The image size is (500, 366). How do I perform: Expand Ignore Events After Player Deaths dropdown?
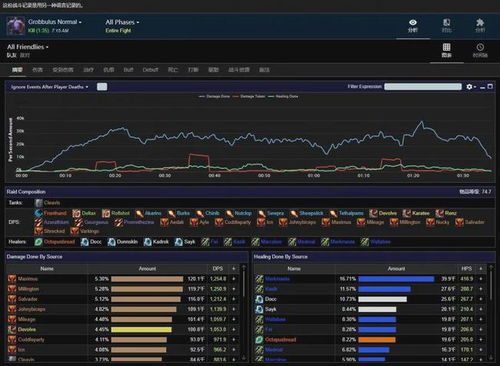pos(50,87)
